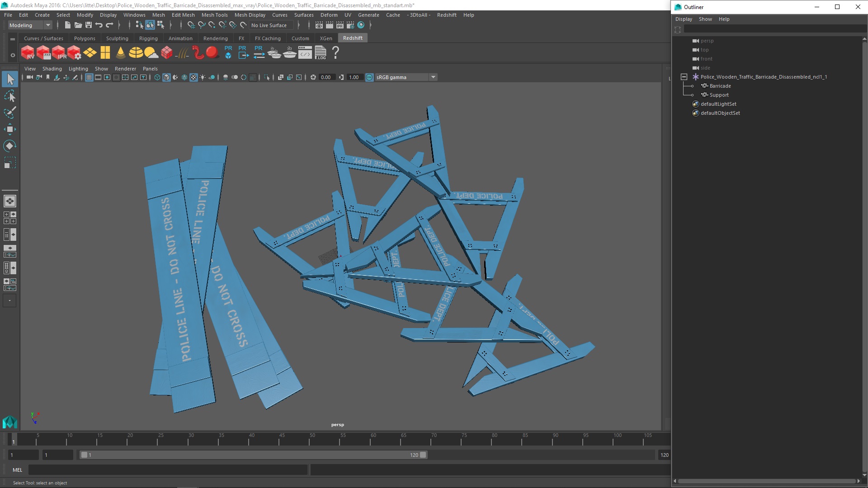The image size is (868, 488).
Task: Click the time range slider bar
Action: coord(253,455)
